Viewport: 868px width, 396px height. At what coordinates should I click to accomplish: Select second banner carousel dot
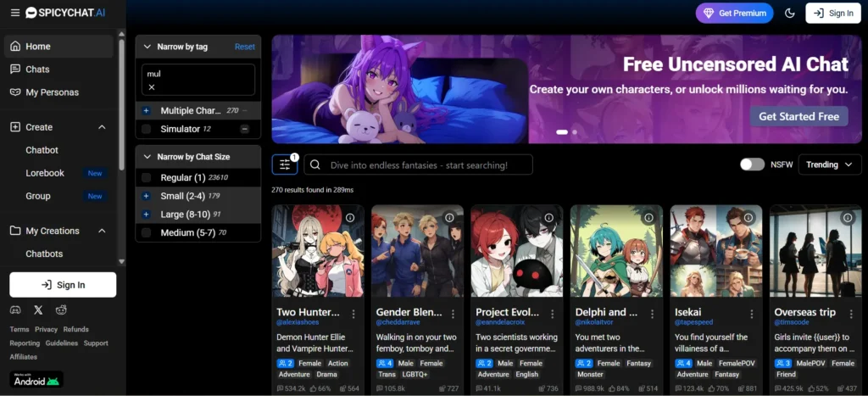(575, 132)
